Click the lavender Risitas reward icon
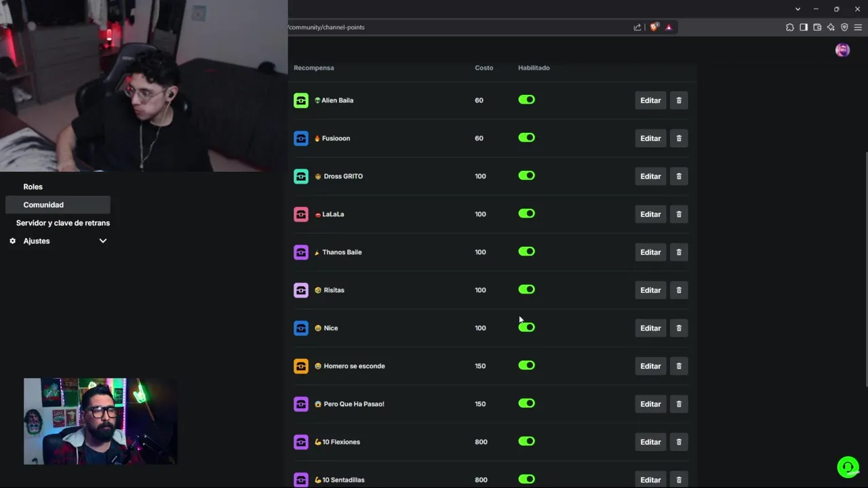The width and height of the screenshot is (868, 488). (301, 290)
